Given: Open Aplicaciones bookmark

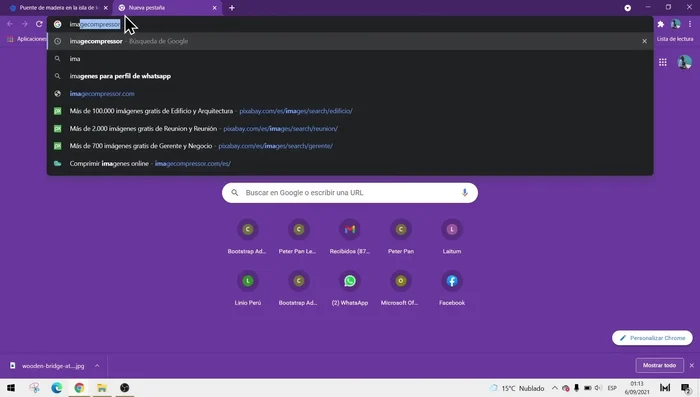Looking at the screenshot, I should [26, 39].
